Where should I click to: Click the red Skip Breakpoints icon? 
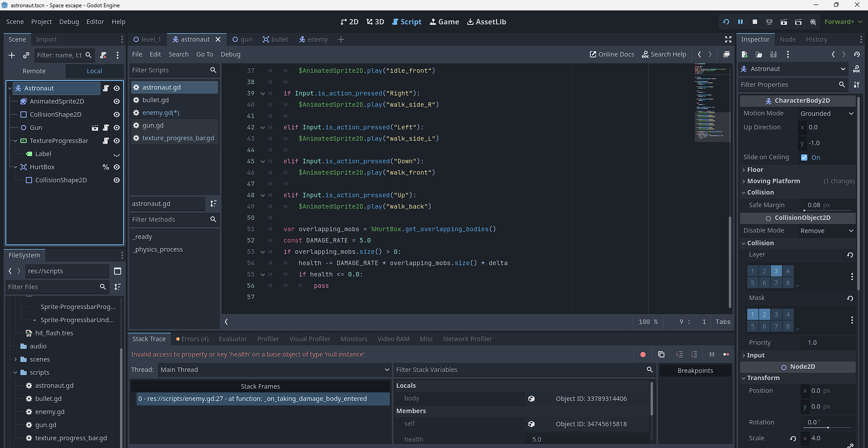(x=643, y=354)
